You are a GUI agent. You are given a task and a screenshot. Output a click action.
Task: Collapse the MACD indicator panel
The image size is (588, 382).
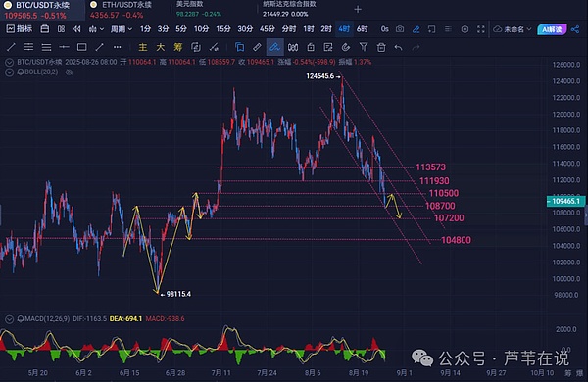coord(9,319)
